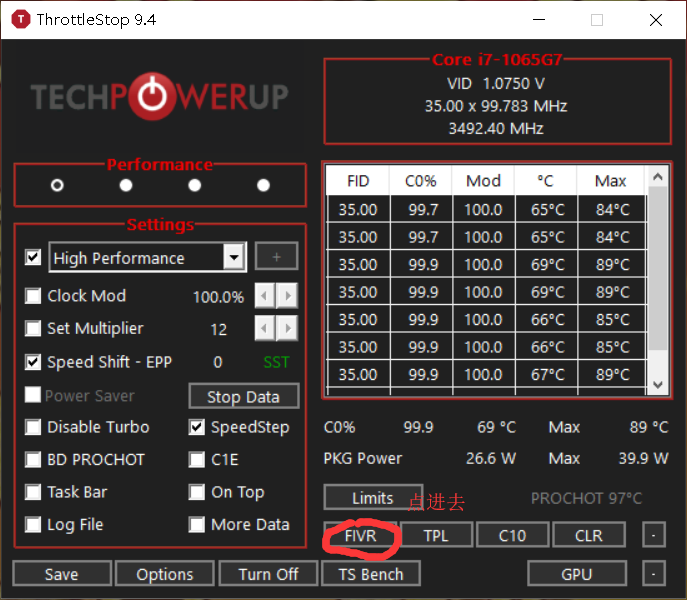Open the TPL power limits window
This screenshot has width=687, height=600.
tap(436, 535)
